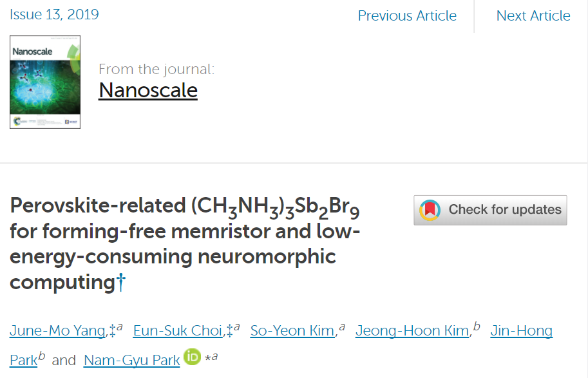
Task: Select author Eun-Suk Choi
Action: (x=179, y=331)
